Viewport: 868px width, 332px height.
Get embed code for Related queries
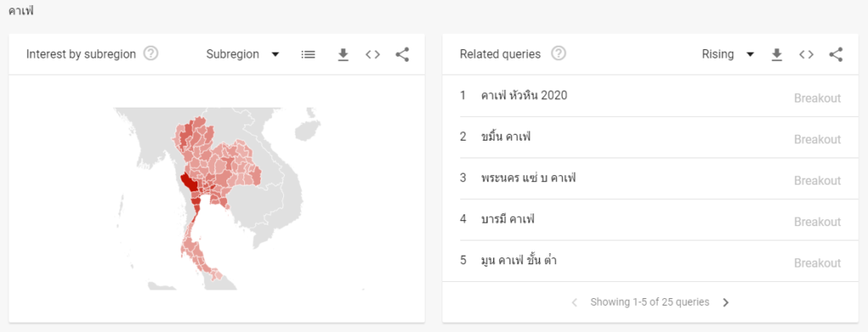pyautogui.click(x=806, y=54)
